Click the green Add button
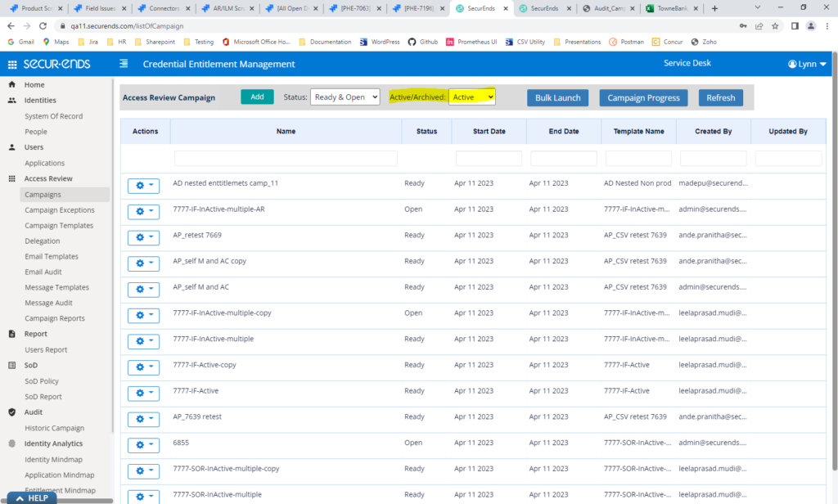Viewport: 838px width, 504px height. [x=257, y=97]
